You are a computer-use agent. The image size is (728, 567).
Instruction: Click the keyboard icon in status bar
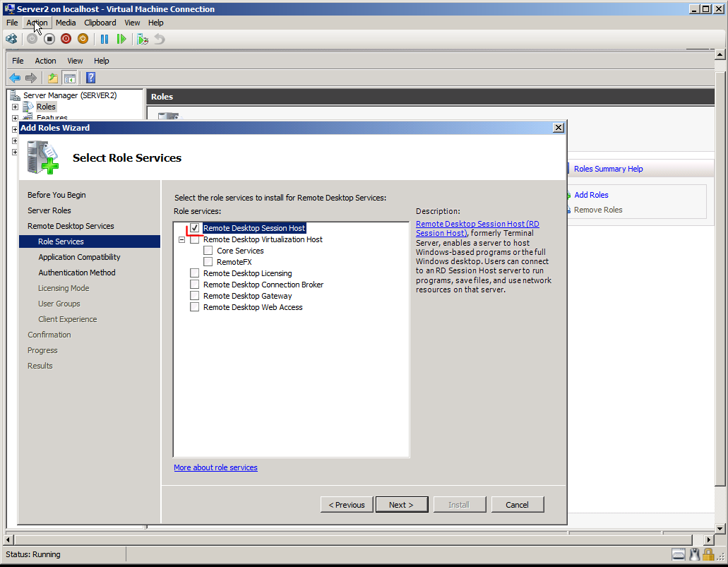point(679,554)
